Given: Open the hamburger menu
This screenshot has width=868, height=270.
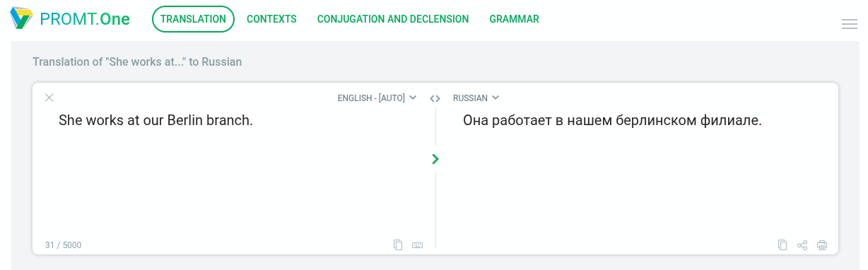Looking at the screenshot, I should coord(850,24).
